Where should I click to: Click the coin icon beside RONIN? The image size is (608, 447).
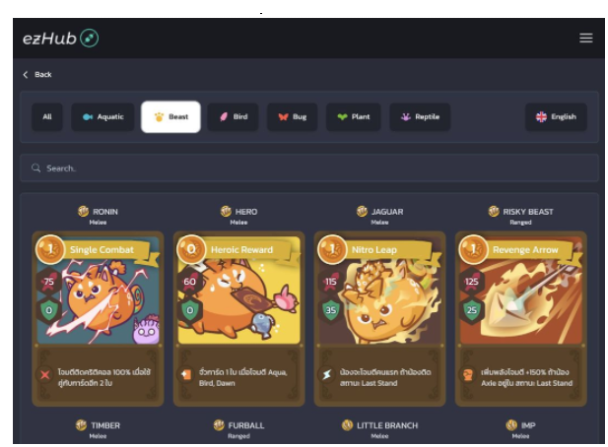click(x=83, y=211)
